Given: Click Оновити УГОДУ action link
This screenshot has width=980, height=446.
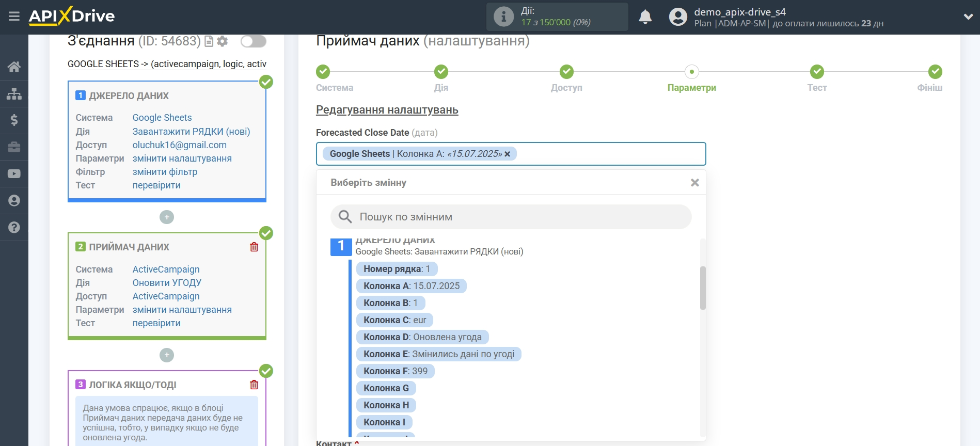Looking at the screenshot, I should click(x=167, y=283).
